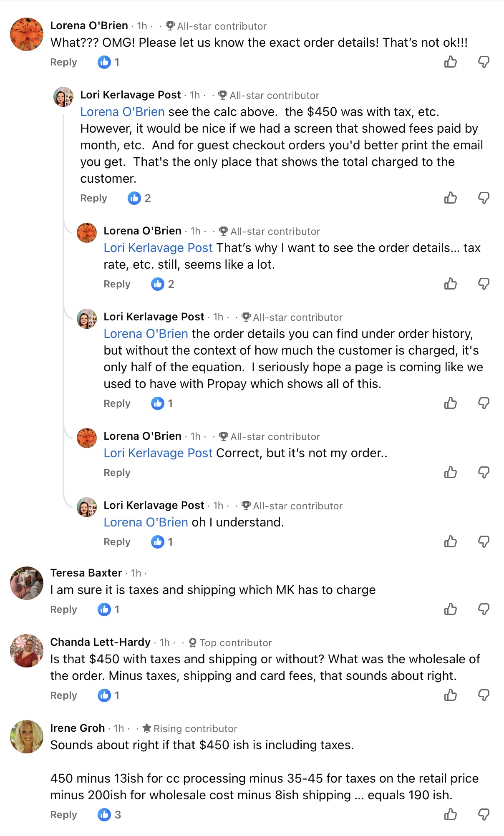Viewport: 504px width, 836px height.
Task: Thumbs down Teresa Baxter's taxes and shipping comment
Action: click(484, 609)
